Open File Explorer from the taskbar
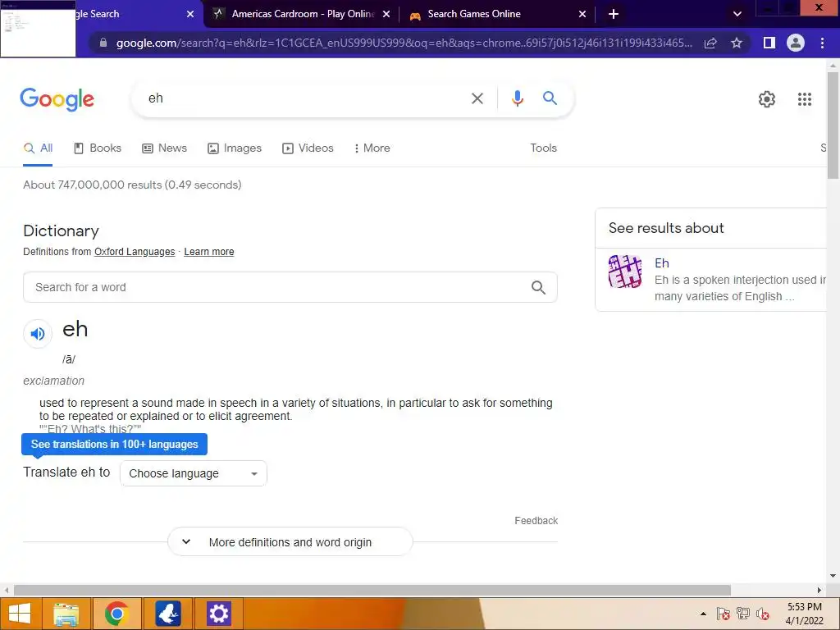The height and width of the screenshot is (630, 840). [66, 614]
